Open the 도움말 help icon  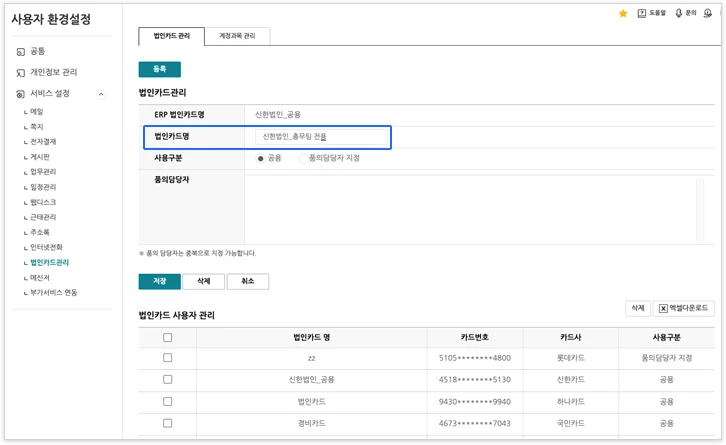tap(642, 13)
